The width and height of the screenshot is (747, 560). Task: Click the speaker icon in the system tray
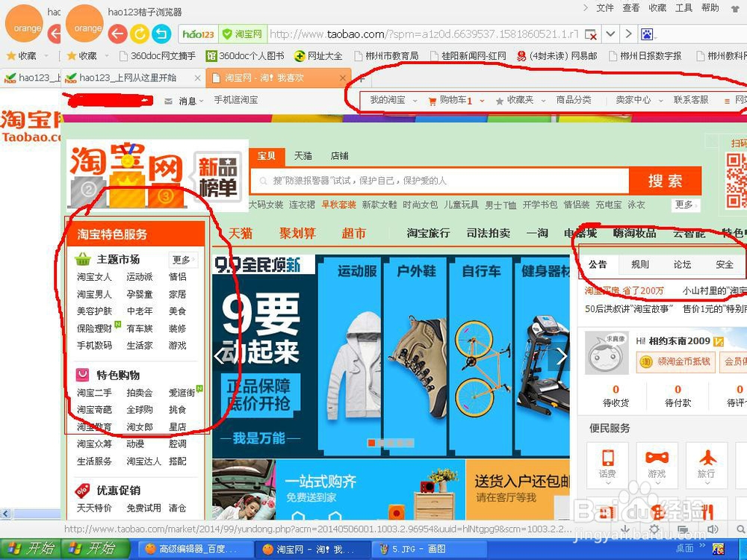pyautogui.click(x=712, y=529)
